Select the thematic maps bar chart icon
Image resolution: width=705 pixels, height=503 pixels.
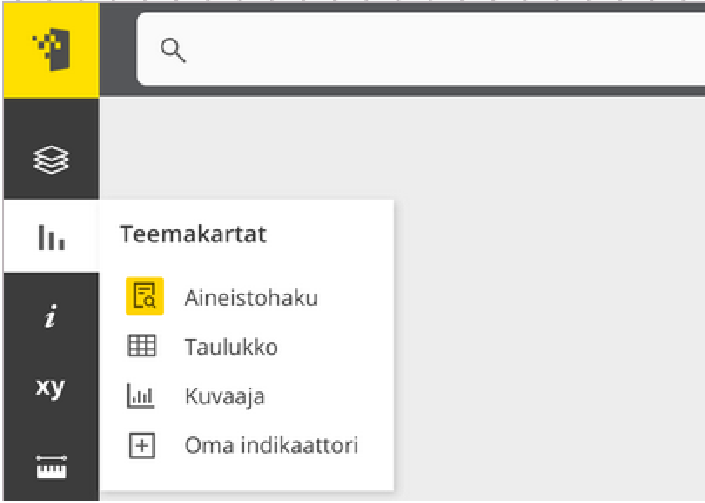point(51,237)
